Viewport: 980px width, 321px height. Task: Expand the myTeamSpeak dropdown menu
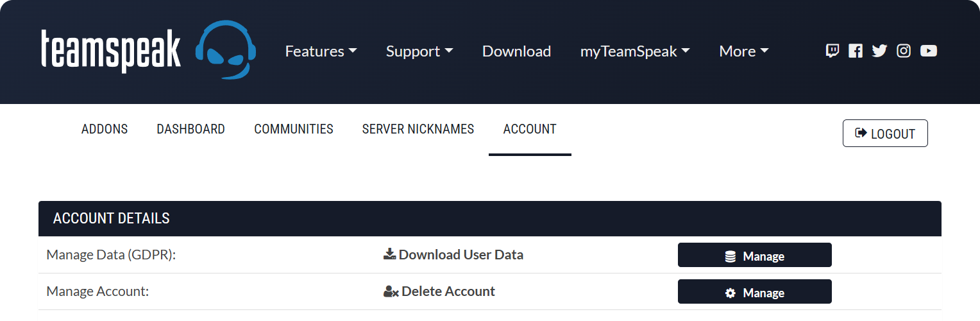pos(635,51)
